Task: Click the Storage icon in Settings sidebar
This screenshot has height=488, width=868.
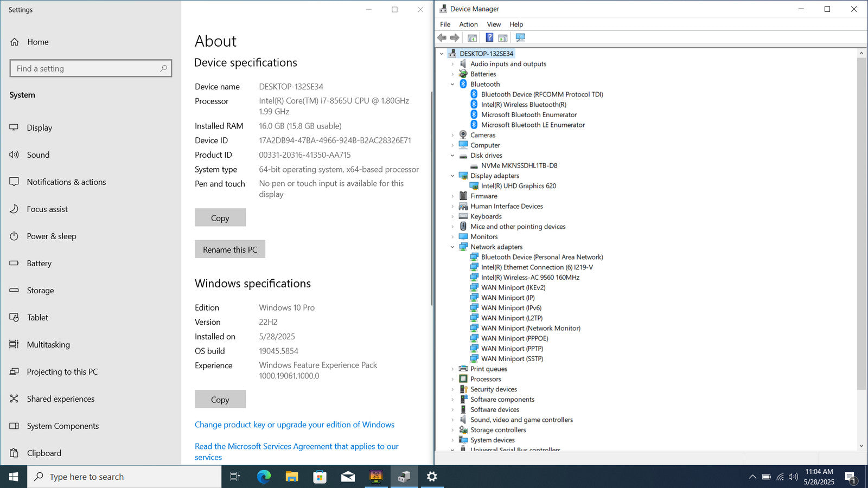Action: pyautogui.click(x=14, y=290)
